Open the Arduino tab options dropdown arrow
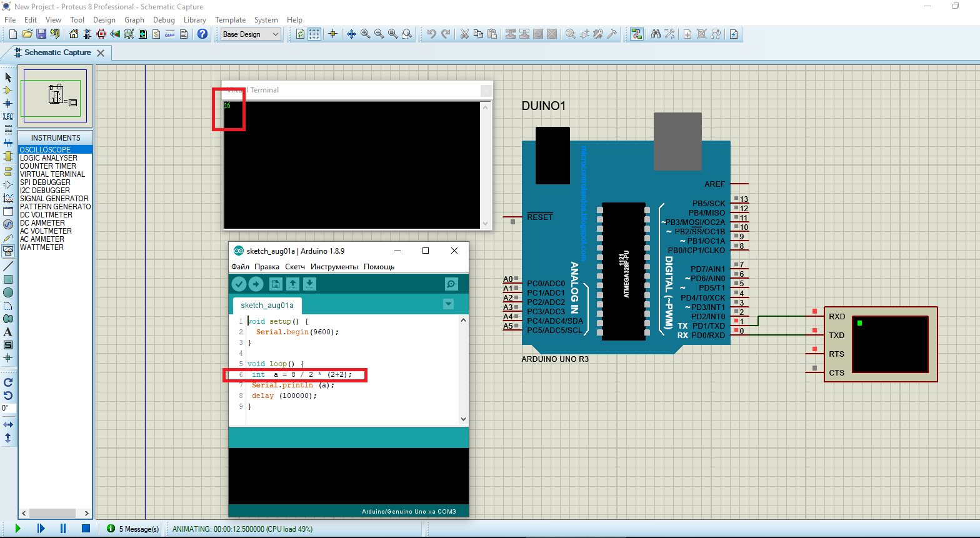Viewport: 980px width, 538px height. click(x=448, y=304)
